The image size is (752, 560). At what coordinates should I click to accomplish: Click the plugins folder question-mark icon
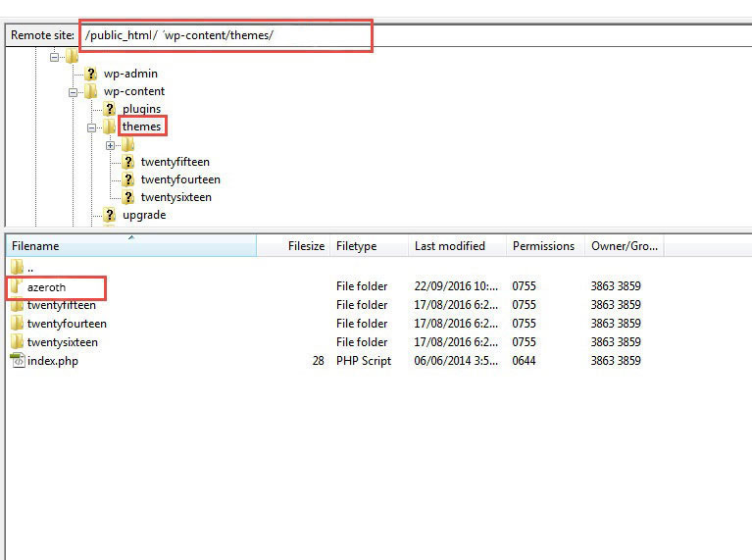110,109
